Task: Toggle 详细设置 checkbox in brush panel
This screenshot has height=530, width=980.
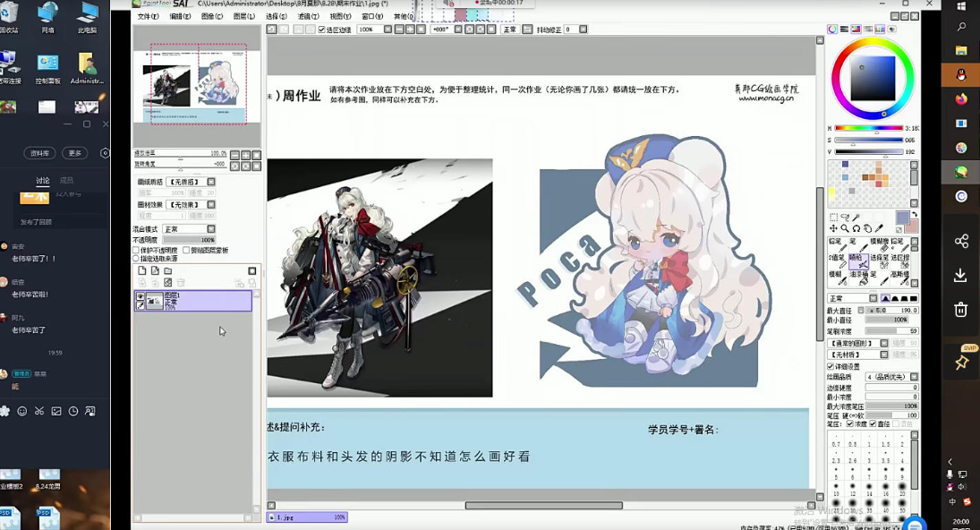Action: [x=831, y=366]
